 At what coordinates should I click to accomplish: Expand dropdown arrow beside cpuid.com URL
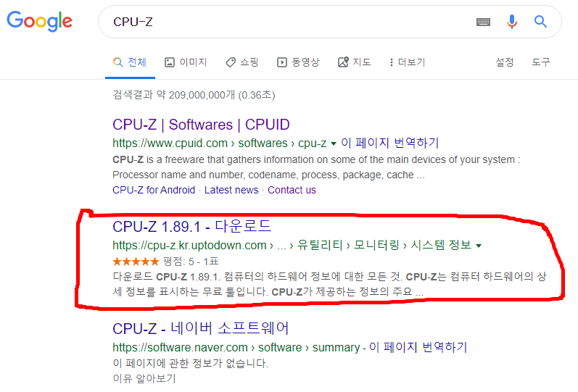[x=334, y=143]
